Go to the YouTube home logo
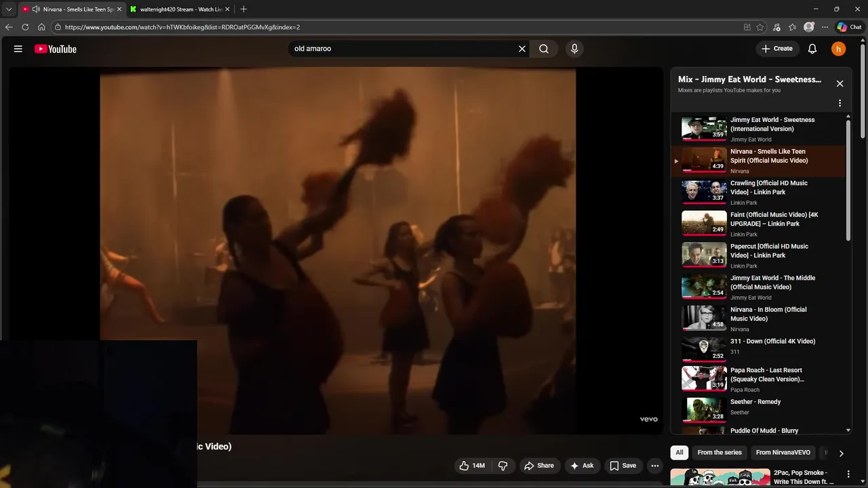 tap(56, 49)
